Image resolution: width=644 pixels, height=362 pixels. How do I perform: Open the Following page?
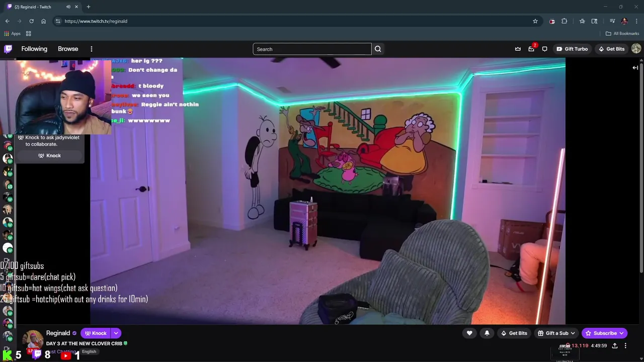34,49
